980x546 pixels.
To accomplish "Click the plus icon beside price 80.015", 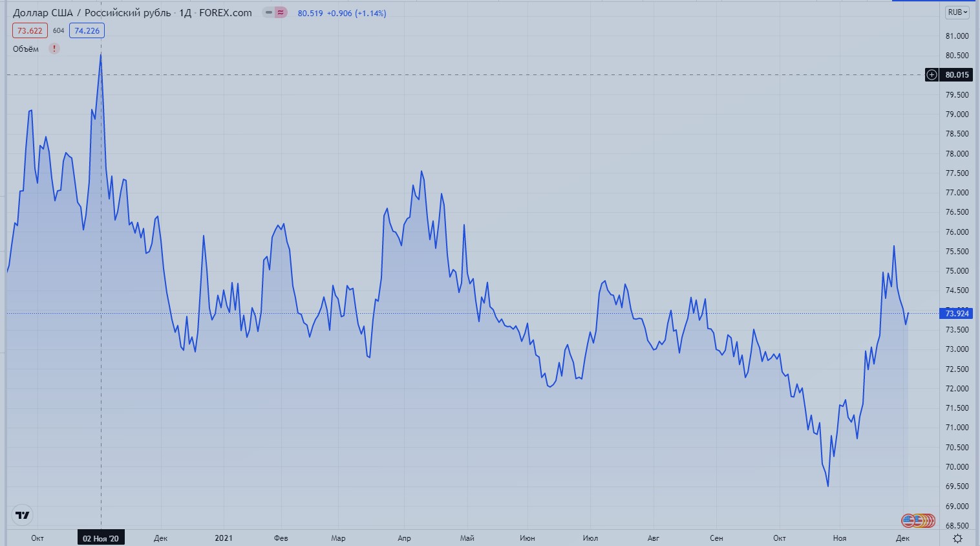I will click(932, 74).
